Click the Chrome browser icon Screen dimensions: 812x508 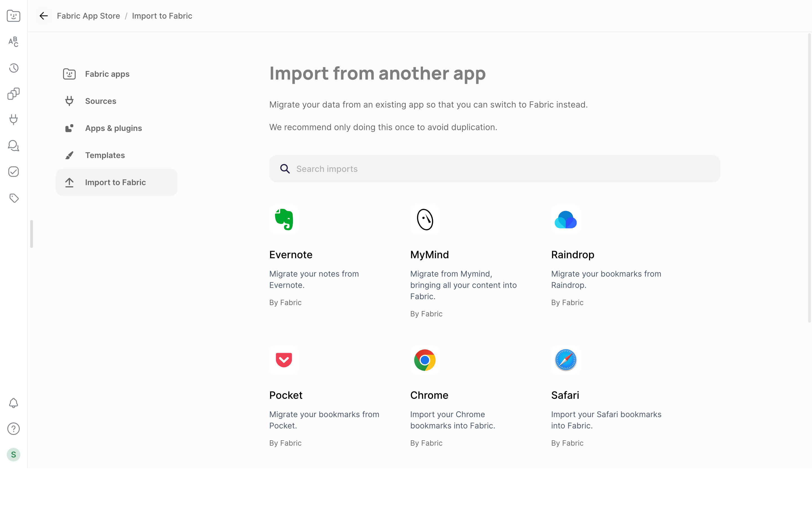click(425, 360)
